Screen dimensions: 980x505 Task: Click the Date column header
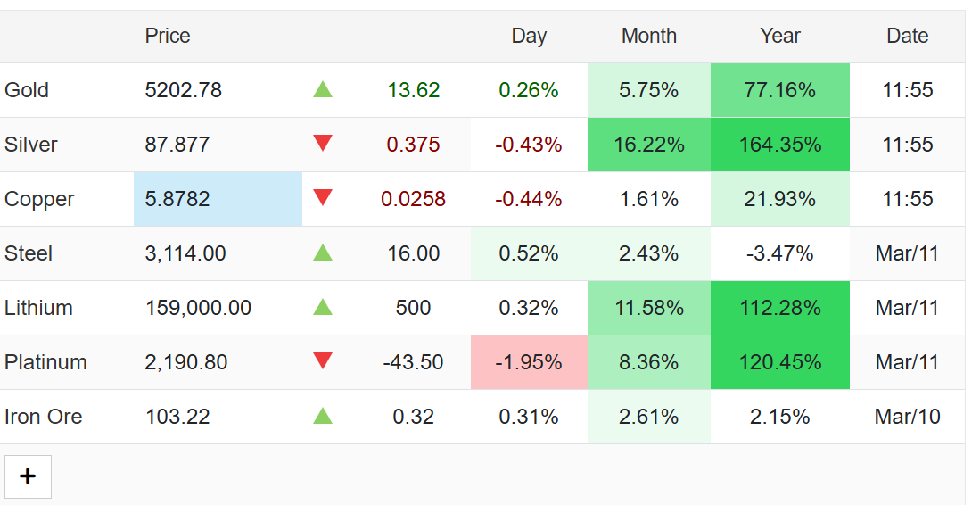tap(908, 36)
